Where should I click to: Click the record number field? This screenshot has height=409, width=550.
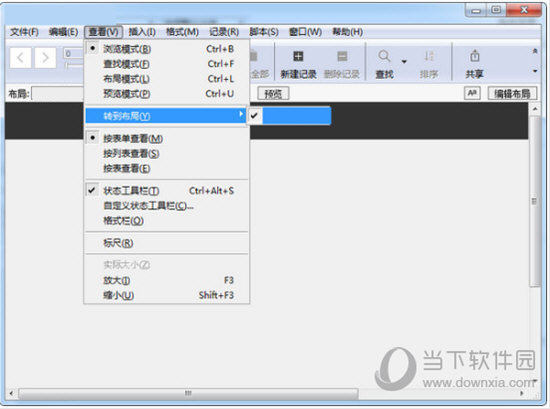(73, 54)
